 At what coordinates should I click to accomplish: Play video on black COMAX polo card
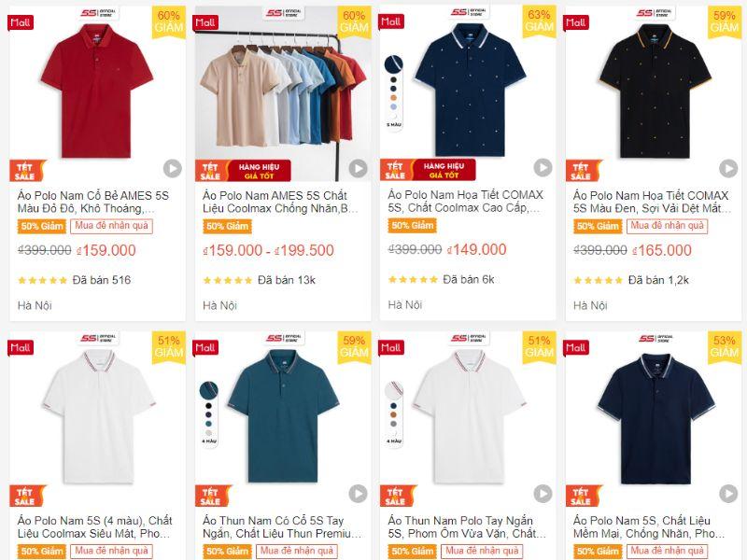[x=728, y=169]
